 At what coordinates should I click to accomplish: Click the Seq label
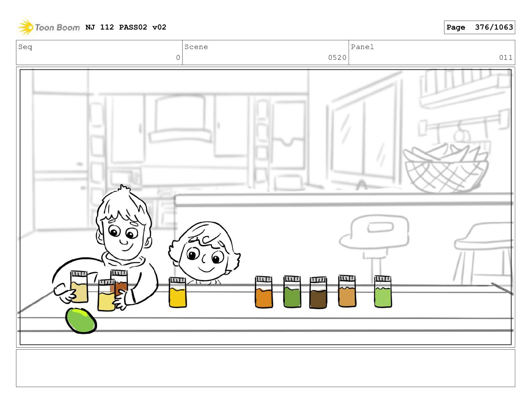[25, 47]
